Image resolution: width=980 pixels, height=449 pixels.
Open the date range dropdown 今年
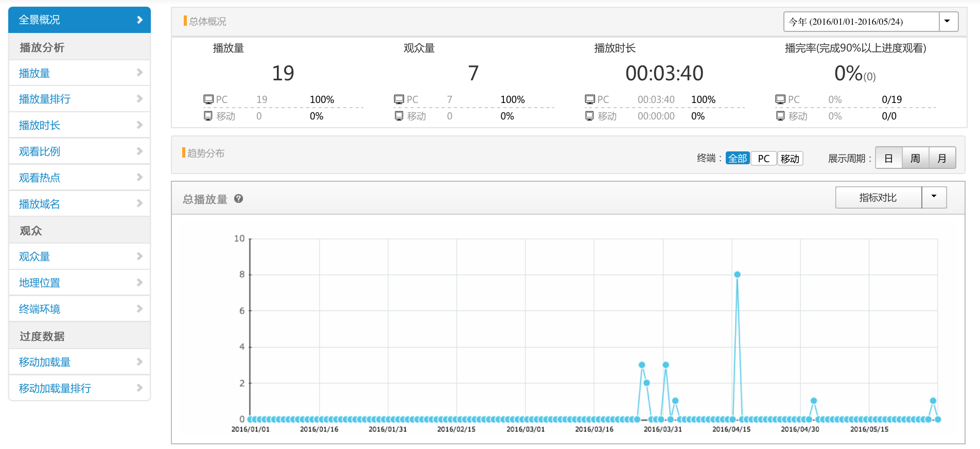coord(870,22)
